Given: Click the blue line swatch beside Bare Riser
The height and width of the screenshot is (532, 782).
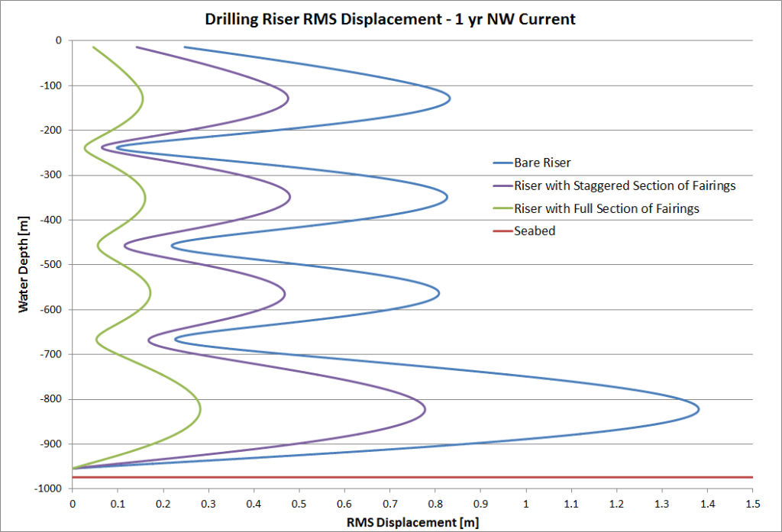Looking at the screenshot, I should click(x=502, y=163).
